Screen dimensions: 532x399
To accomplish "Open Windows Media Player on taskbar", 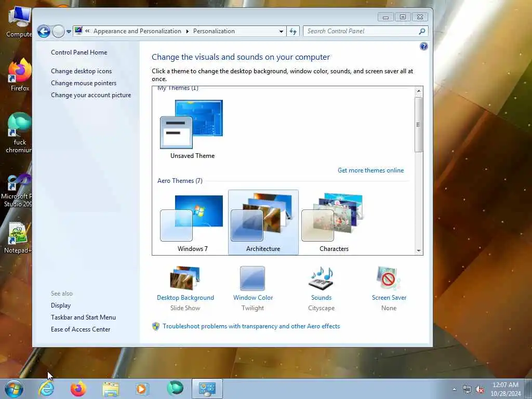I will click(x=142, y=389).
